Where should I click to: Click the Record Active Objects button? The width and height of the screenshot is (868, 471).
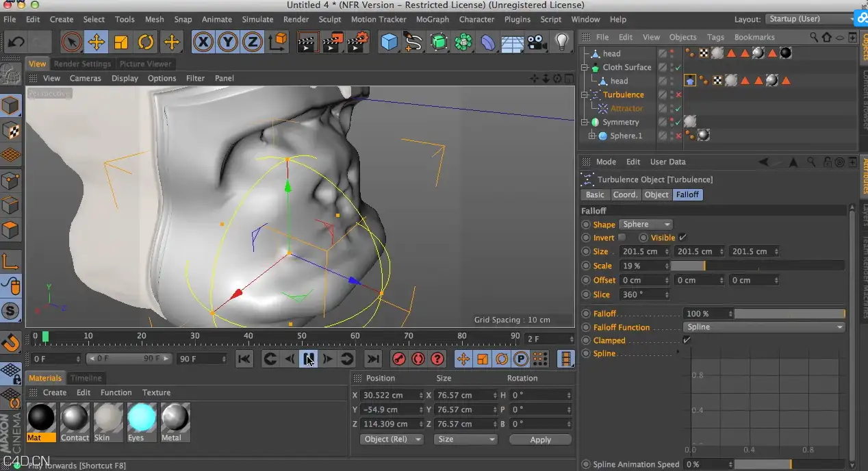coord(399,359)
